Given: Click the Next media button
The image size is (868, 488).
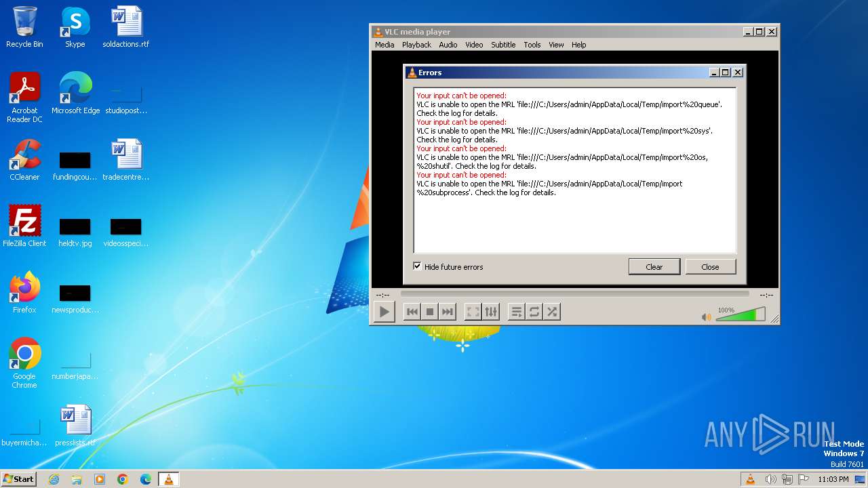Looking at the screenshot, I should [447, 312].
